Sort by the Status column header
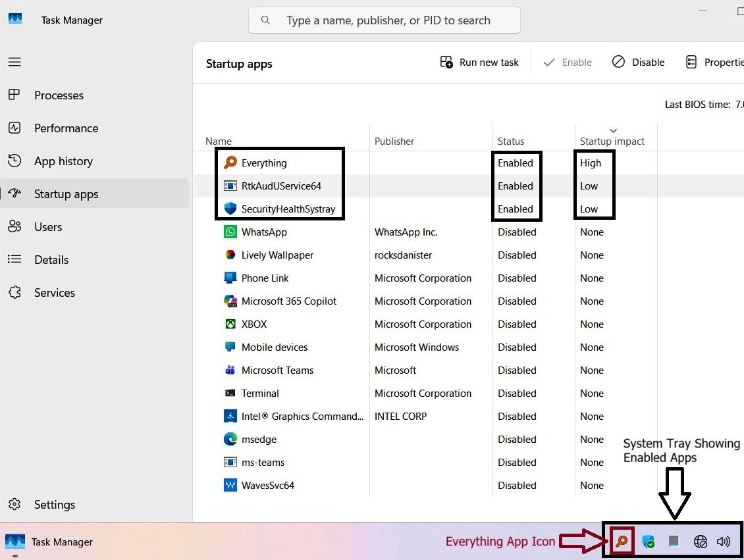This screenshot has height=560, width=744. pos(510,141)
